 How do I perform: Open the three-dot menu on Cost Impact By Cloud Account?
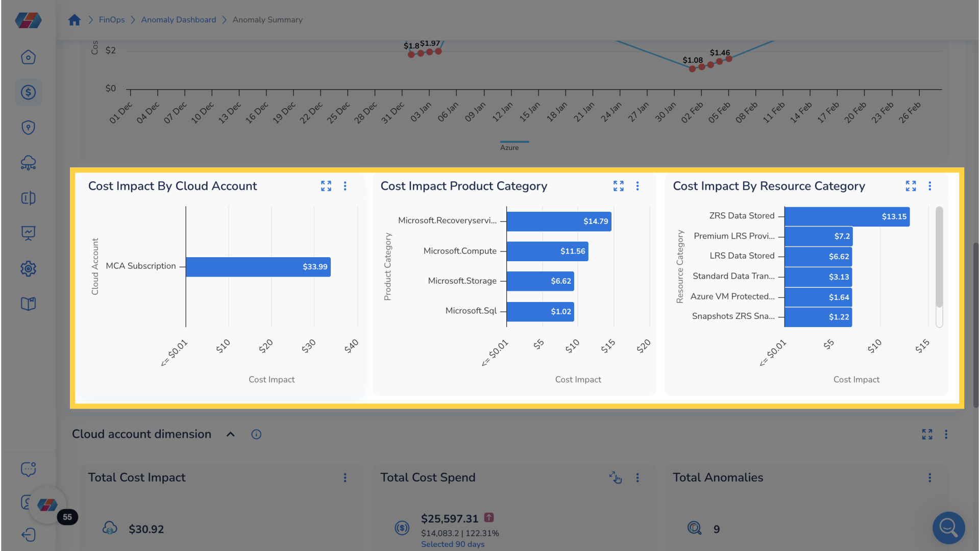point(345,186)
